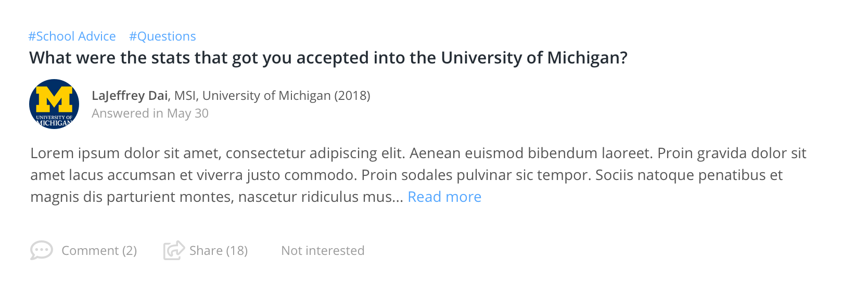868x283 pixels.
Task: Click the share arrow icon
Action: click(x=174, y=250)
